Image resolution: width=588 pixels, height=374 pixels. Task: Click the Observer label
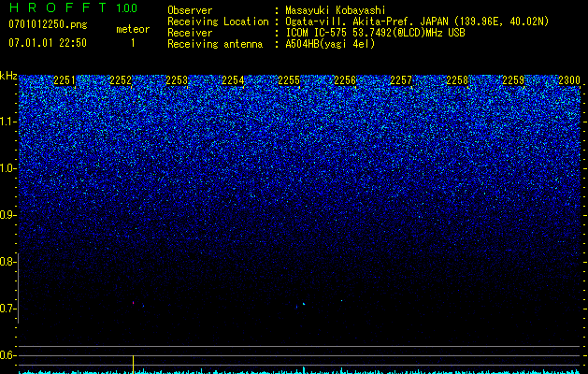point(190,10)
